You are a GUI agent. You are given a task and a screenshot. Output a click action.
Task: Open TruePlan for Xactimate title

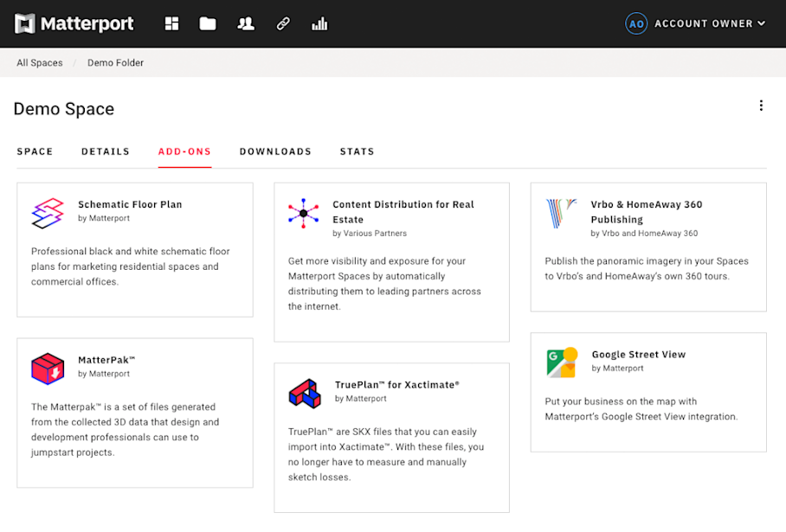point(397,385)
